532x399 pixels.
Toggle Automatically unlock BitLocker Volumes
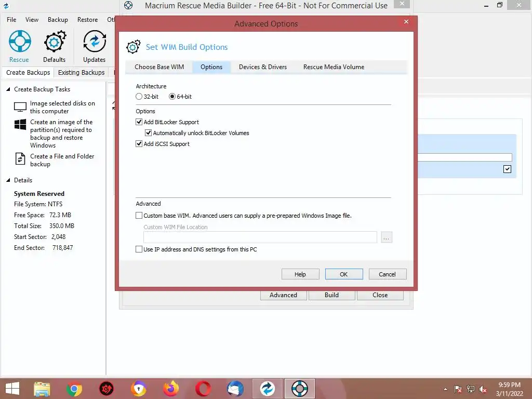click(148, 132)
